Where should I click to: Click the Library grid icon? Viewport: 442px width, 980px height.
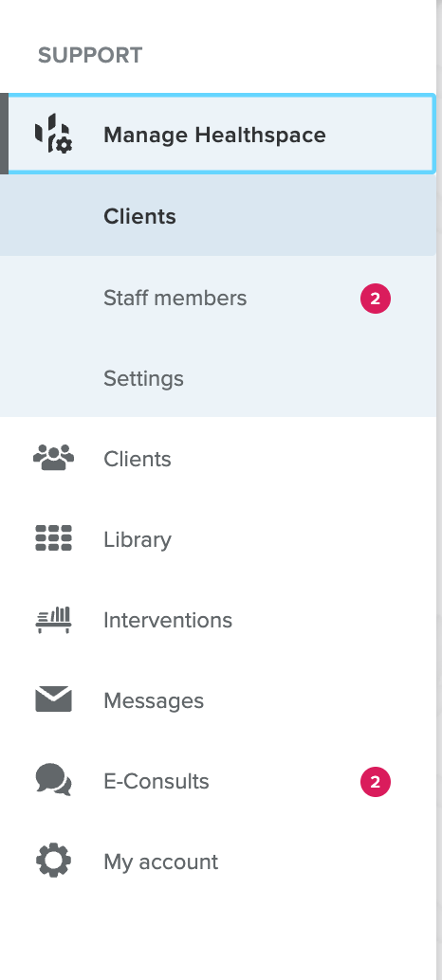[53, 538]
